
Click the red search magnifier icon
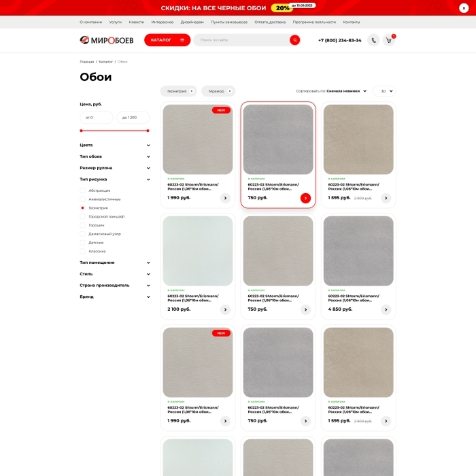[294, 40]
